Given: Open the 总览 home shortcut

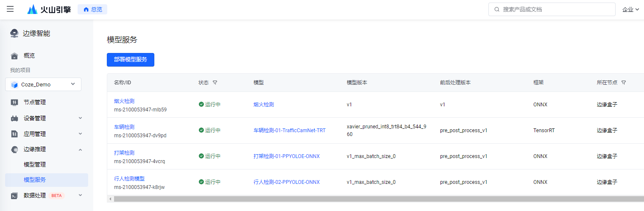Looking at the screenshot, I should [92, 9].
